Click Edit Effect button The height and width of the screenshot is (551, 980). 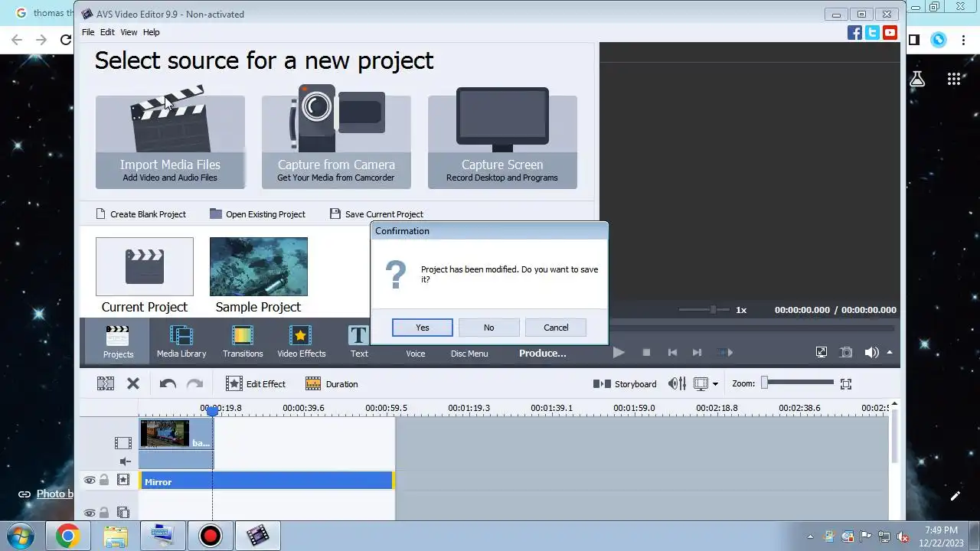point(256,383)
